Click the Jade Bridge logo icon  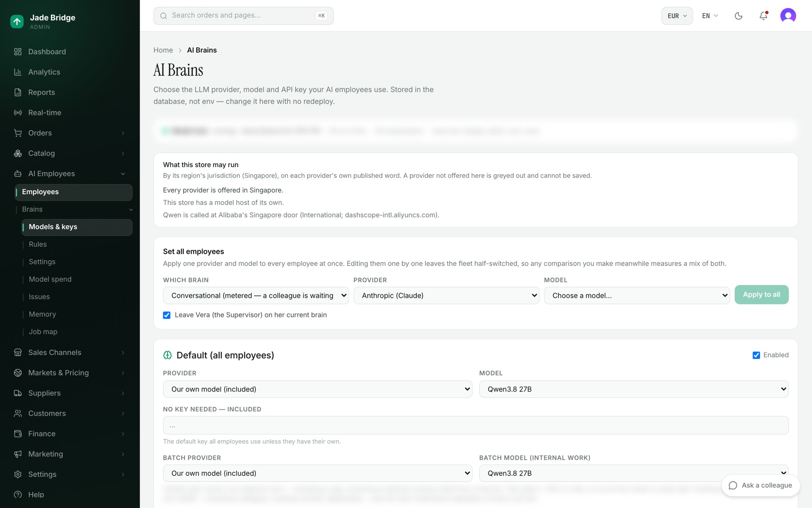click(17, 21)
